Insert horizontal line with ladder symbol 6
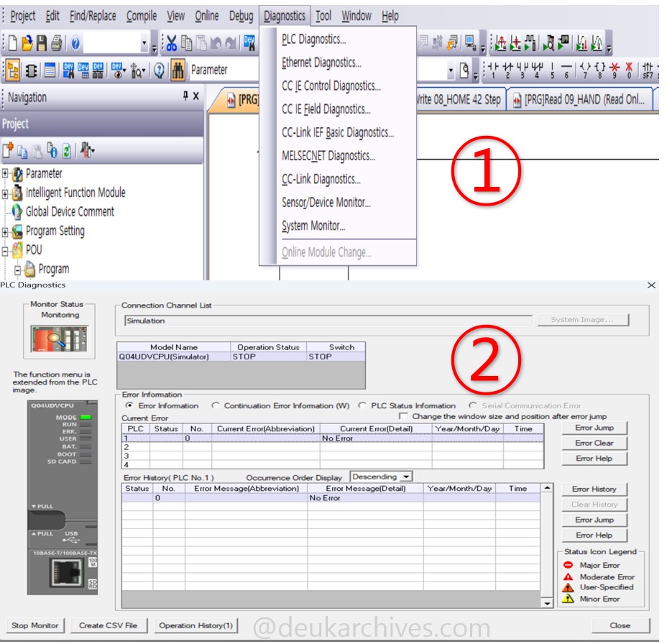This screenshot has height=644, width=667. 566,70
